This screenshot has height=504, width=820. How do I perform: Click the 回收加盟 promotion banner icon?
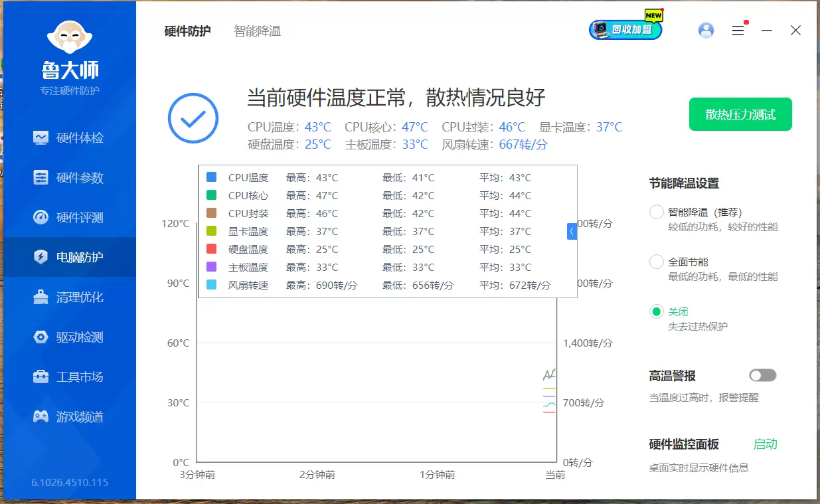(625, 30)
